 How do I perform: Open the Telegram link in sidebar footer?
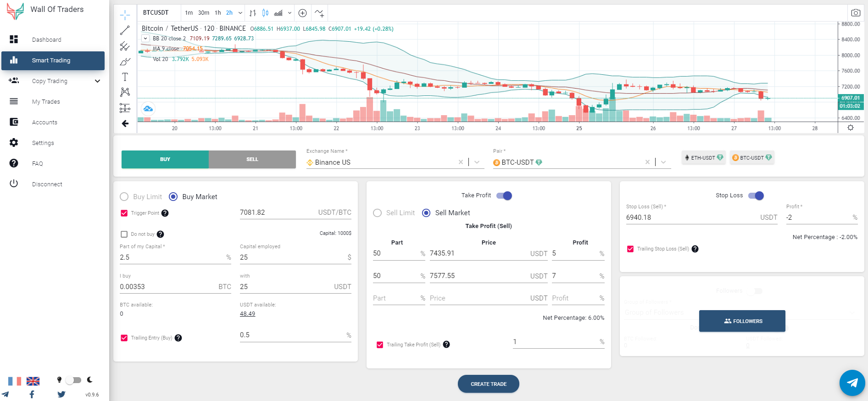point(5,394)
